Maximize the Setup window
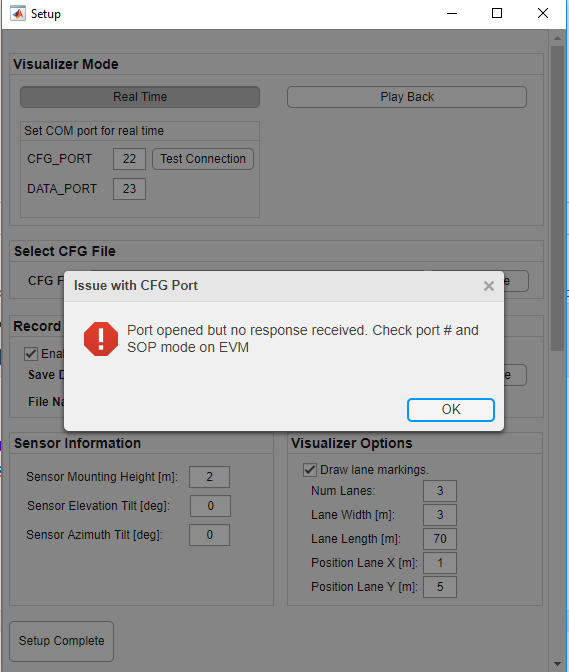The width and height of the screenshot is (569, 672). [497, 13]
